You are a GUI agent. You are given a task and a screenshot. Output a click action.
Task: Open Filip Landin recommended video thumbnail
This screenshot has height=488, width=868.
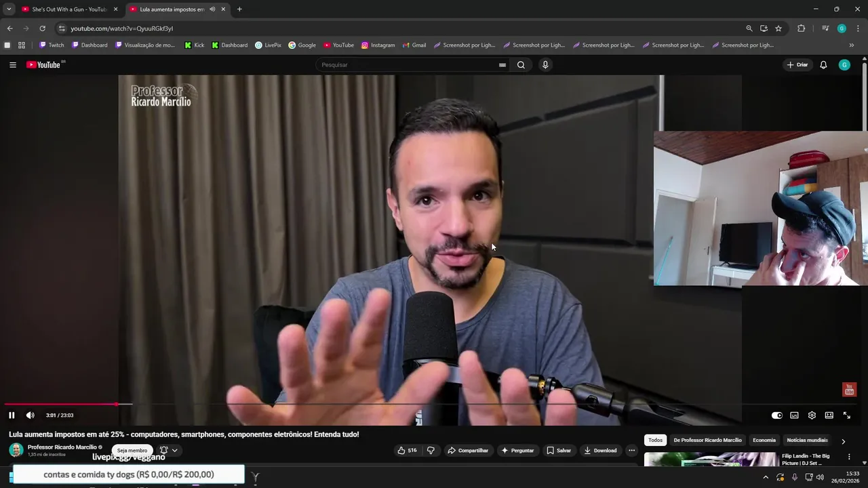tap(711, 460)
